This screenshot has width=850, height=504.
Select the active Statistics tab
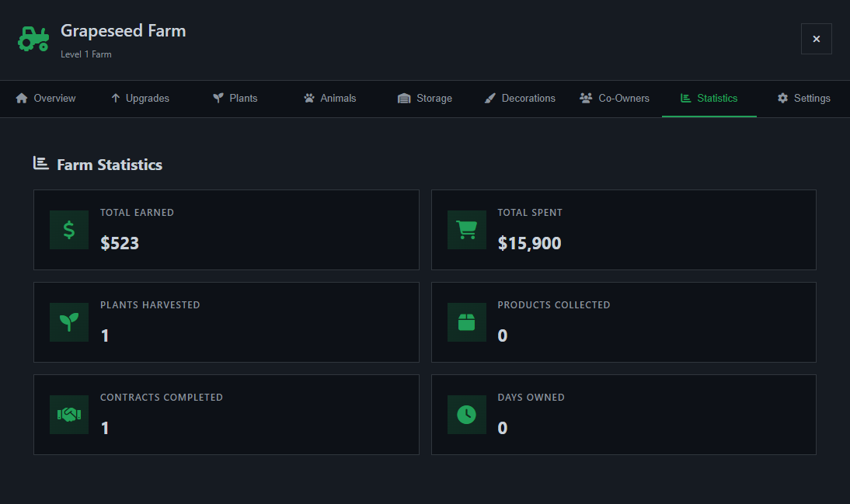(709, 99)
